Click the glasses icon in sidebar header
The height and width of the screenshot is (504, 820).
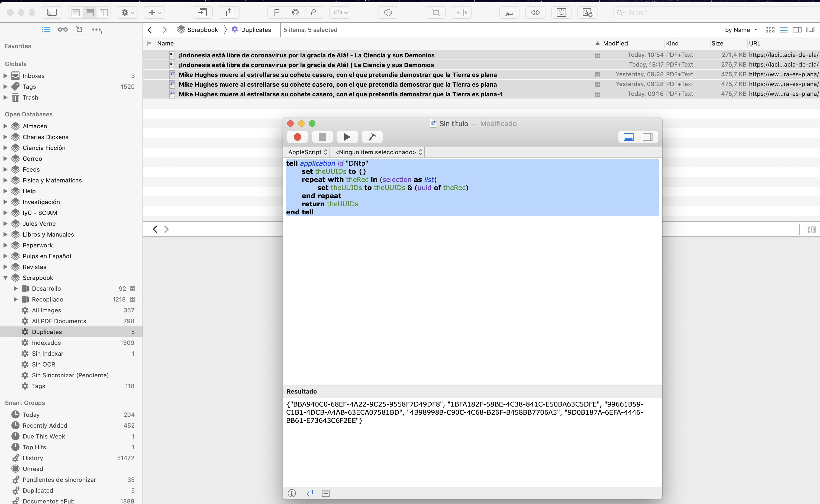click(63, 30)
